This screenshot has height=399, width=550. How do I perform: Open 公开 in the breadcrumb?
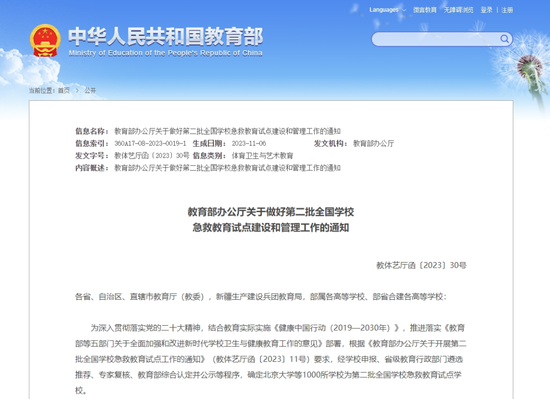pyautogui.click(x=90, y=90)
